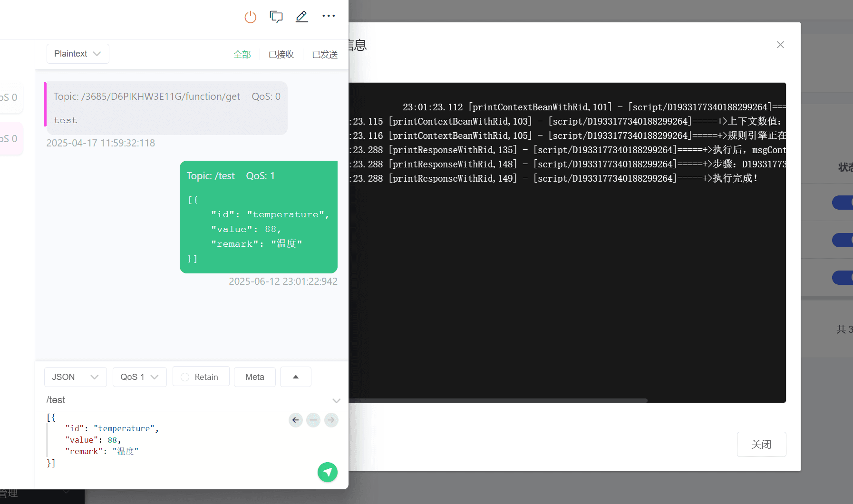Screen dimensions: 853x504
Task: Open new window chat icon
Action: pos(276,17)
